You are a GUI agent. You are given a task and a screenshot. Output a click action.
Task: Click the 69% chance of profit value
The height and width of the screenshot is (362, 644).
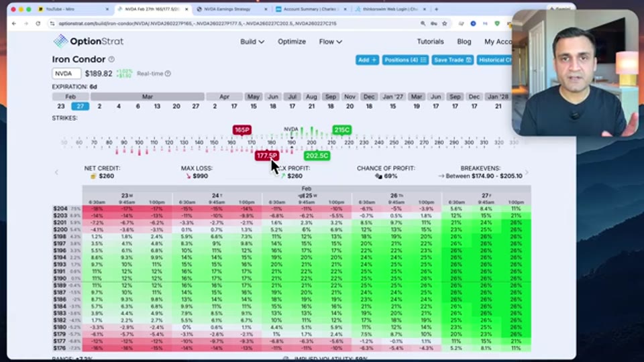(390, 176)
